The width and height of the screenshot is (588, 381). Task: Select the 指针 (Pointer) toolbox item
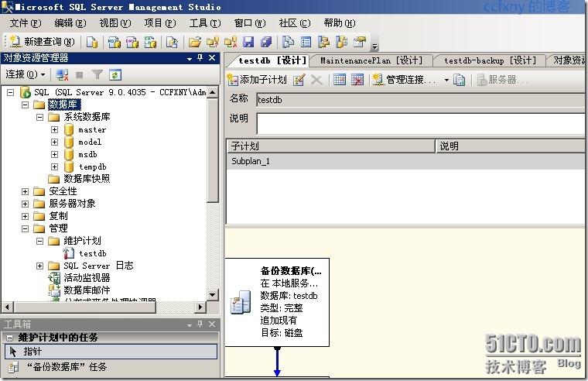coord(111,352)
